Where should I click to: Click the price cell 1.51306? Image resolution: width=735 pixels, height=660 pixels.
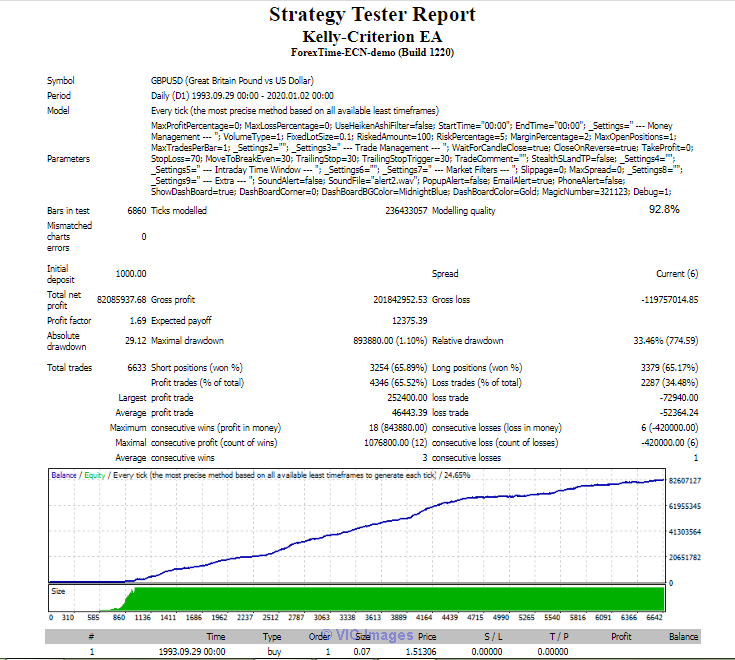pyautogui.click(x=421, y=652)
